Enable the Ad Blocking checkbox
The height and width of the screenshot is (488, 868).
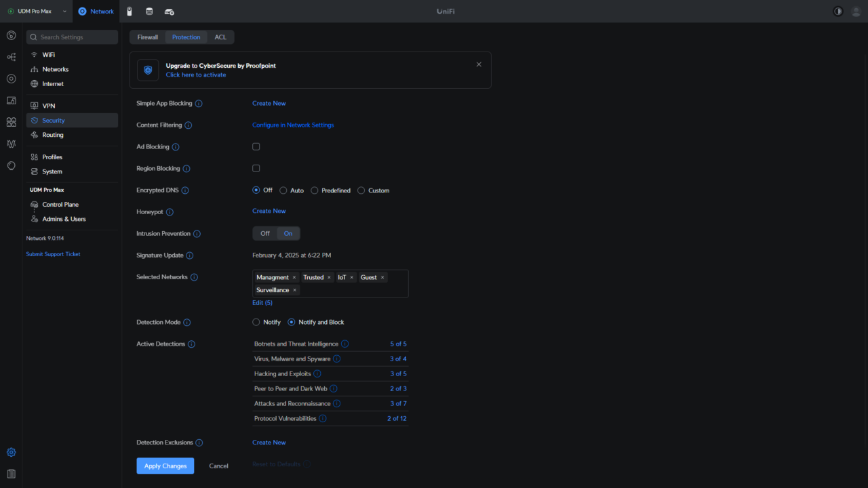[256, 146]
